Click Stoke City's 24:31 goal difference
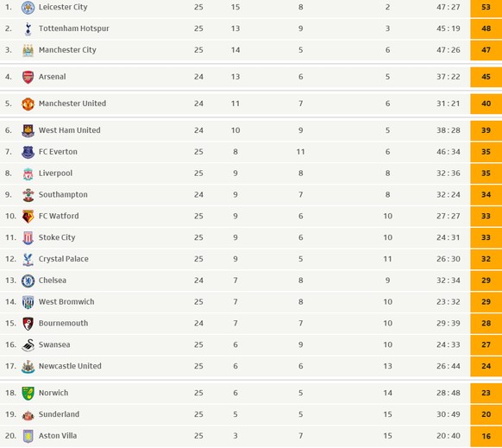502x448 pixels. [449, 237]
